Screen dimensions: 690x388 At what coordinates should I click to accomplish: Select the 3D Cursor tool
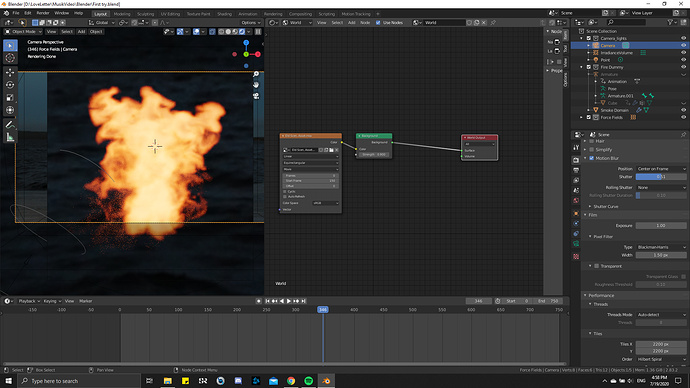tap(10, 58)
